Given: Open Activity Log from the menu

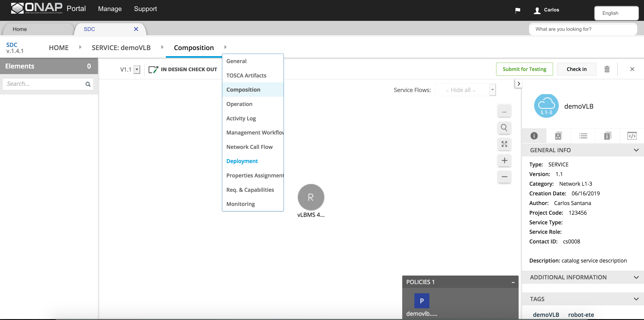Looking at the screenshot, I should pos(253,118).
